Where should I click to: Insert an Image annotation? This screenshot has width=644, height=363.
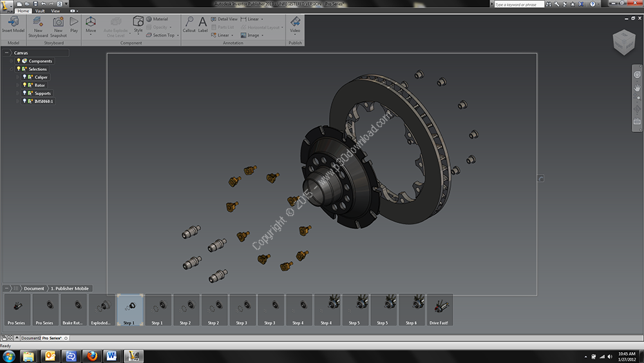pos(250,35)
